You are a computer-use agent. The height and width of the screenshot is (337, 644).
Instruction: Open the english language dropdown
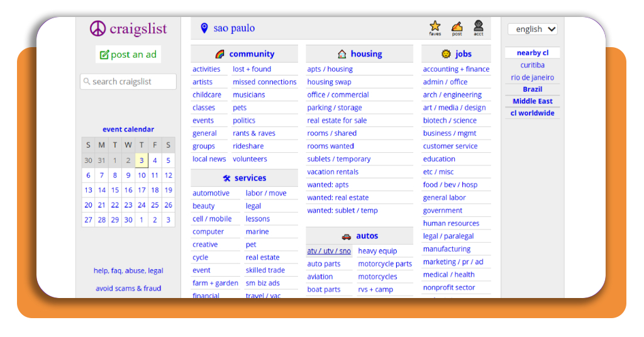point(533,29)
